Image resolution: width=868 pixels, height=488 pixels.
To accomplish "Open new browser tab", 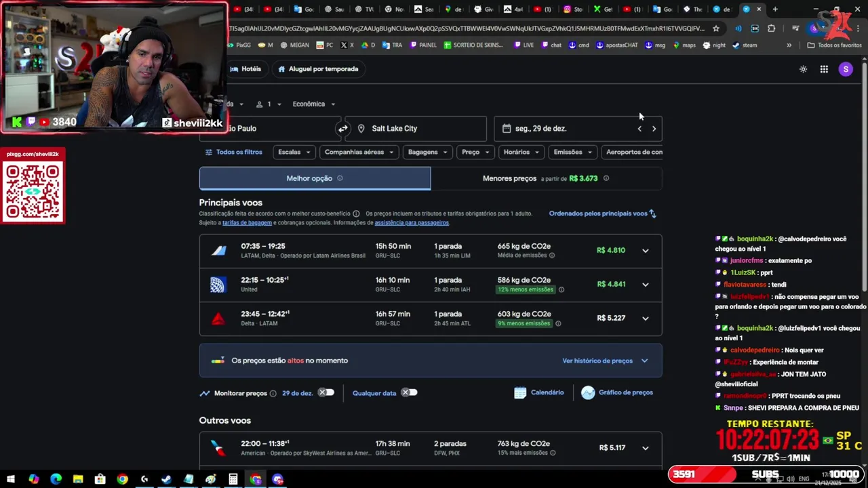I will click(x=775, y=9).
